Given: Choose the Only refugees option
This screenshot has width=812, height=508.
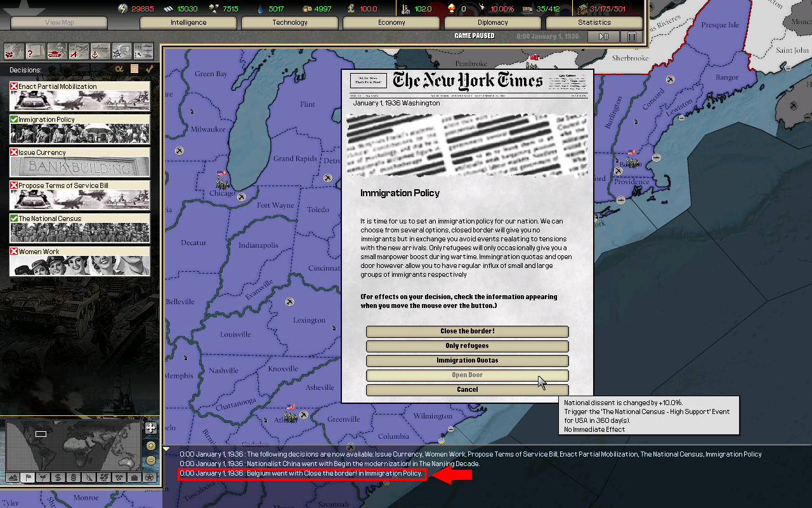Looking at the screenshot, I should coord(468,346).
